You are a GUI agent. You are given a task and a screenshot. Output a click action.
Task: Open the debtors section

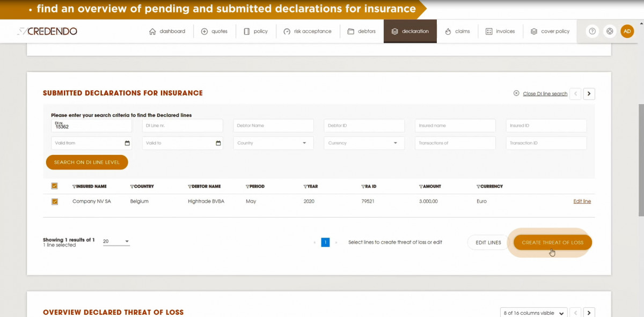pos(361,31)
